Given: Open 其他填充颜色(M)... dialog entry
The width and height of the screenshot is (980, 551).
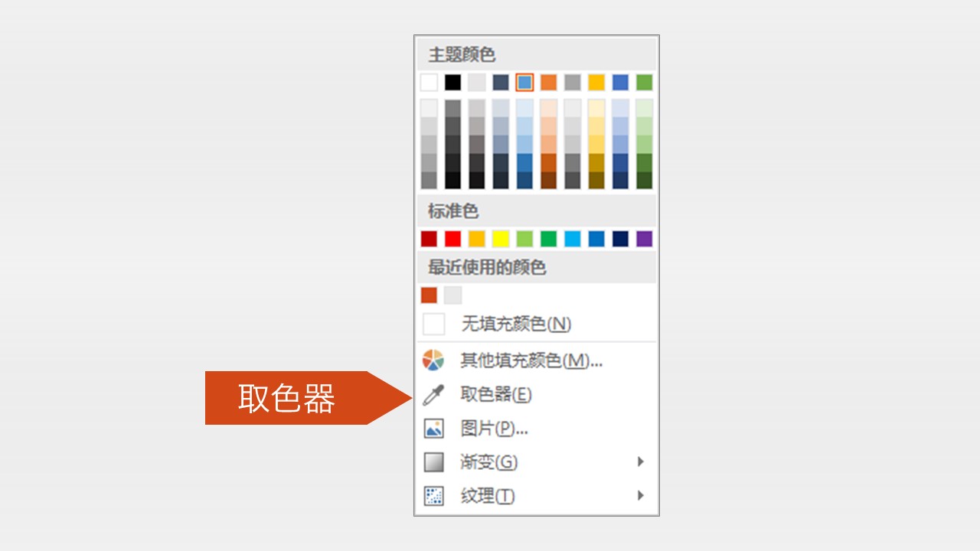Looking at the screenshot, I should (x=531, y=360).
